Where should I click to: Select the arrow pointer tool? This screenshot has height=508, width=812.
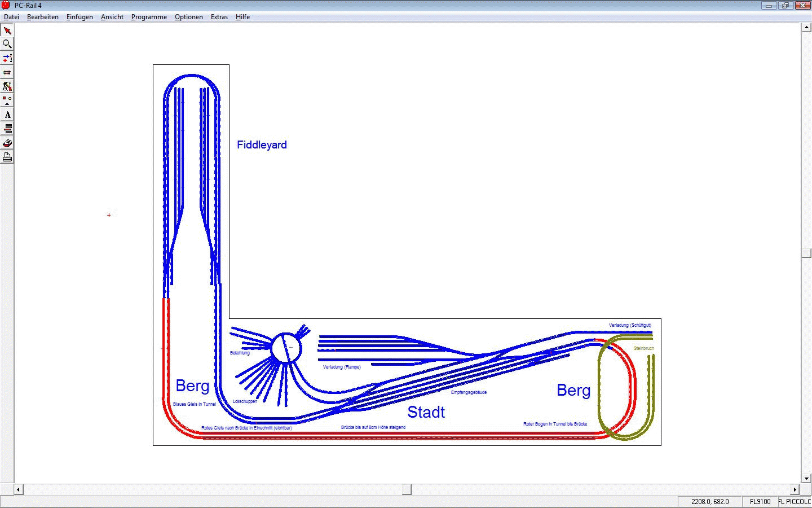(7, 30)
